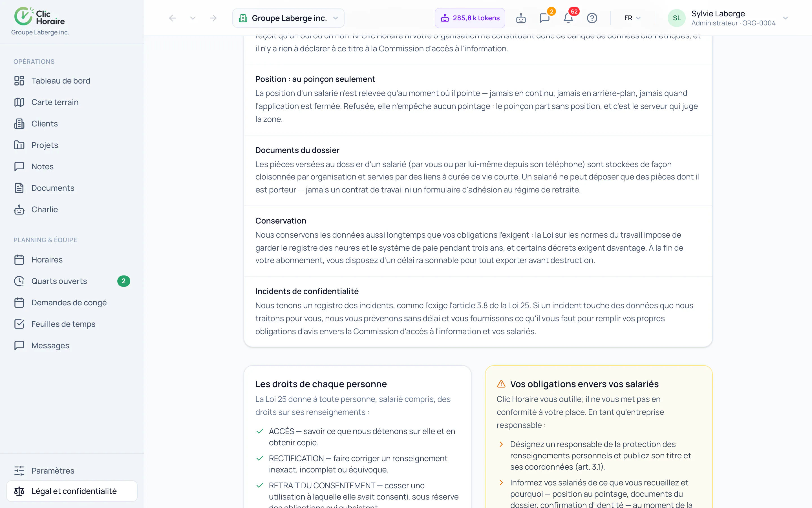Open the help question mark icon
Image resolution: width=812 pixels, height=508 pixels.
(592, 18)
